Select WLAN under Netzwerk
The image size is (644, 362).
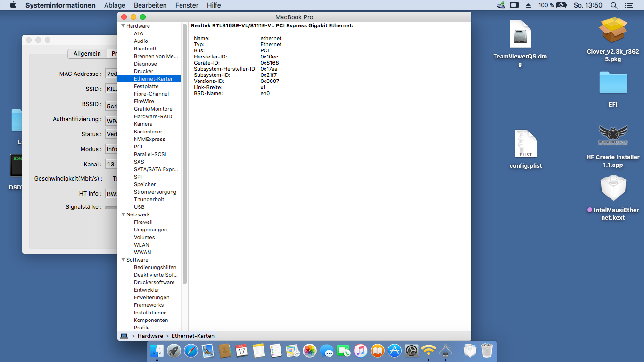tap(141, 245)
